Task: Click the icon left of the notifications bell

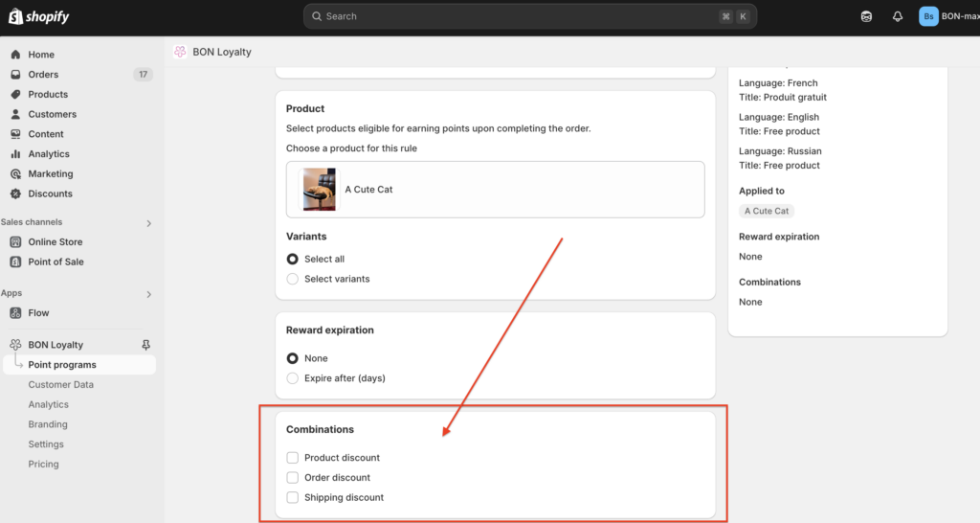Action: pyautogui.click(x=866, y=16)
